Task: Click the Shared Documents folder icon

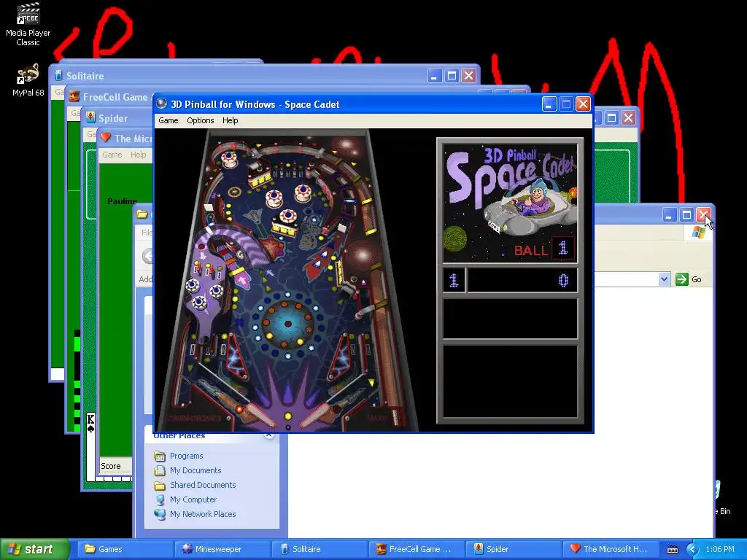Action: pos(160,485)
